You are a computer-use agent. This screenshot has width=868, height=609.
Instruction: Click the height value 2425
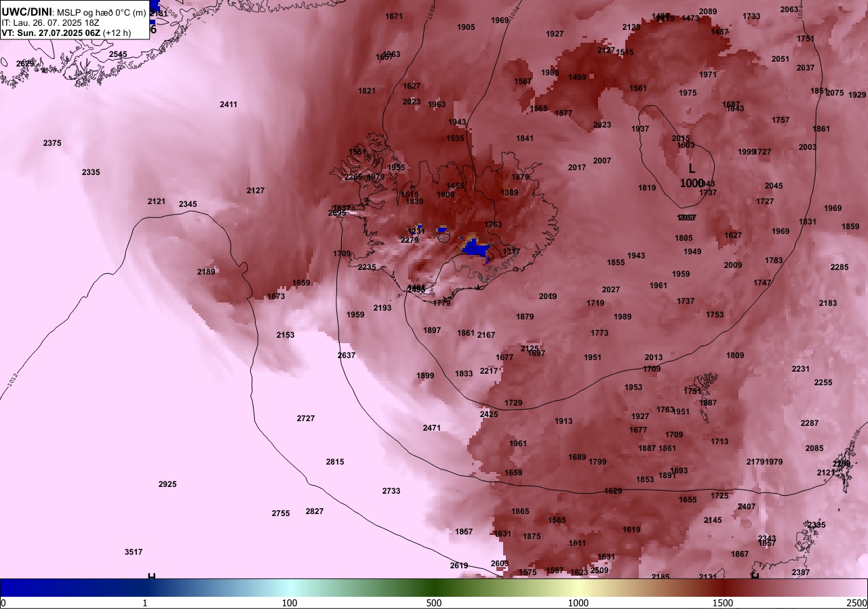(x=489, y=414)
